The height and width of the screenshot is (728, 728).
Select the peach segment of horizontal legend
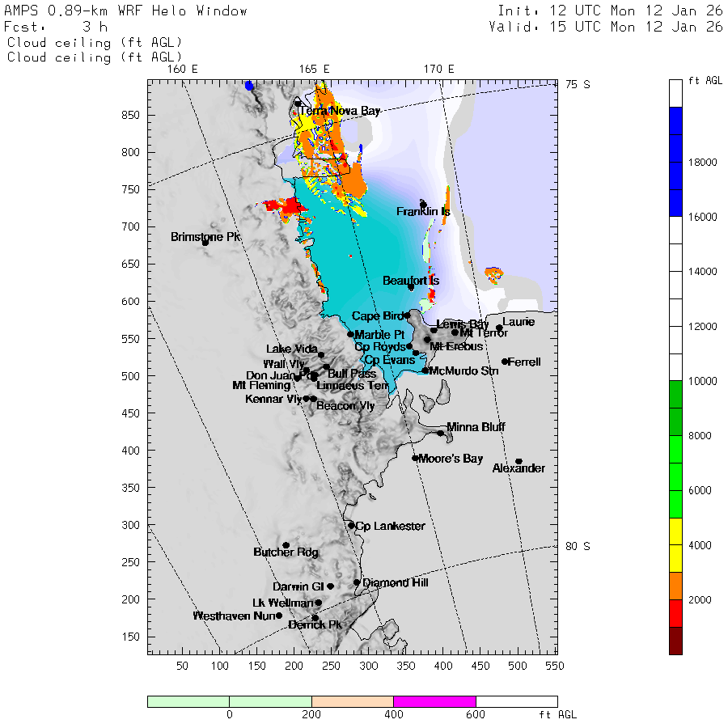click(x=352, y=701)
